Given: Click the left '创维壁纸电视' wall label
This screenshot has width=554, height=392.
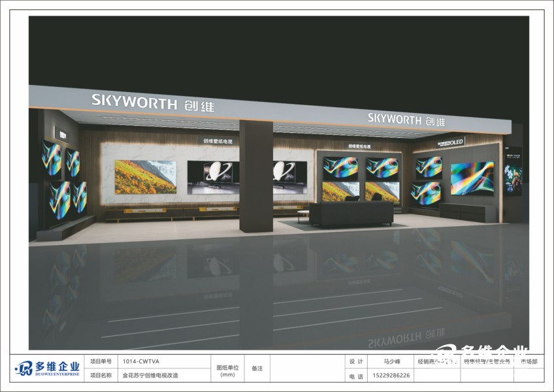Looking at the screenshot, I should pos(218,141).
